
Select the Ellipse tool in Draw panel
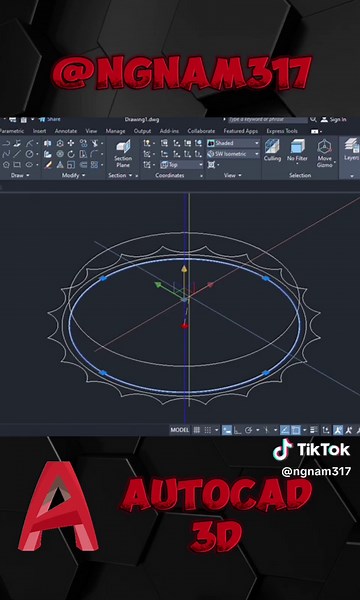click(x=29, y=165)
